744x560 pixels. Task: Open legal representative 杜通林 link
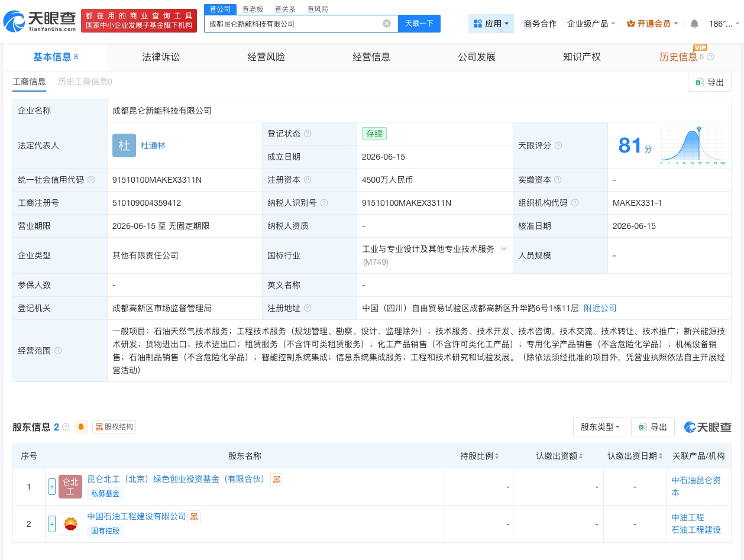pyautogui.click(x=153, y=145)
